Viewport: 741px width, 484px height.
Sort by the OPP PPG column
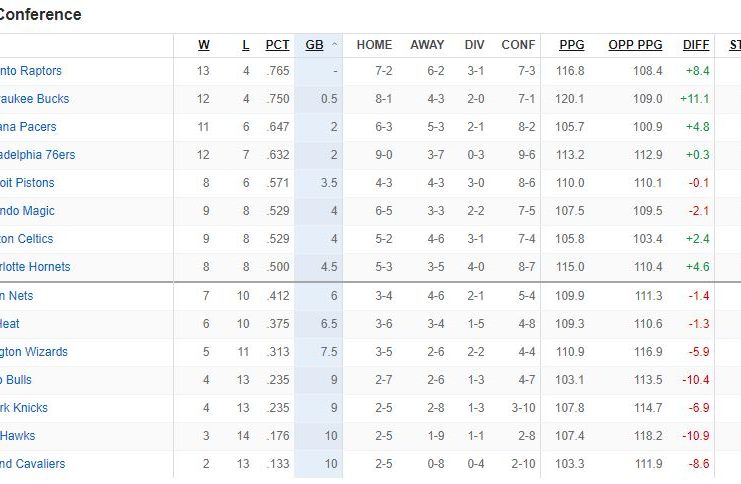pyautogui.click(x=635, y=45)
